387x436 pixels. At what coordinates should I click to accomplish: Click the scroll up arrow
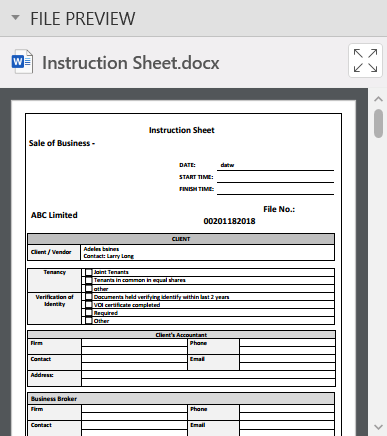pyautogui.click(x=378, y=99)
